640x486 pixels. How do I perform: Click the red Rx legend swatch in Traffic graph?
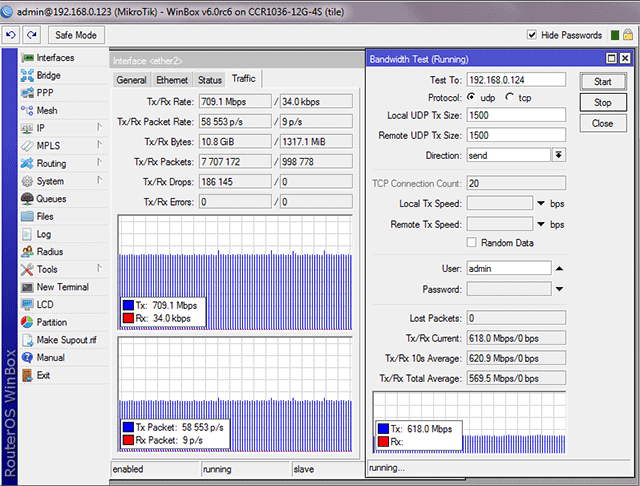point(129,318)
